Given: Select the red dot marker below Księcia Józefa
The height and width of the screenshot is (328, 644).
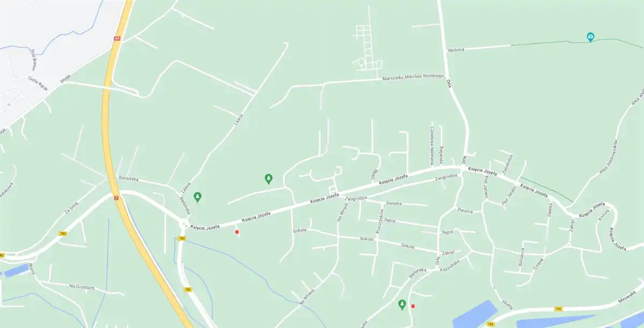Looking at the screenshot, I should coord(237,232).
